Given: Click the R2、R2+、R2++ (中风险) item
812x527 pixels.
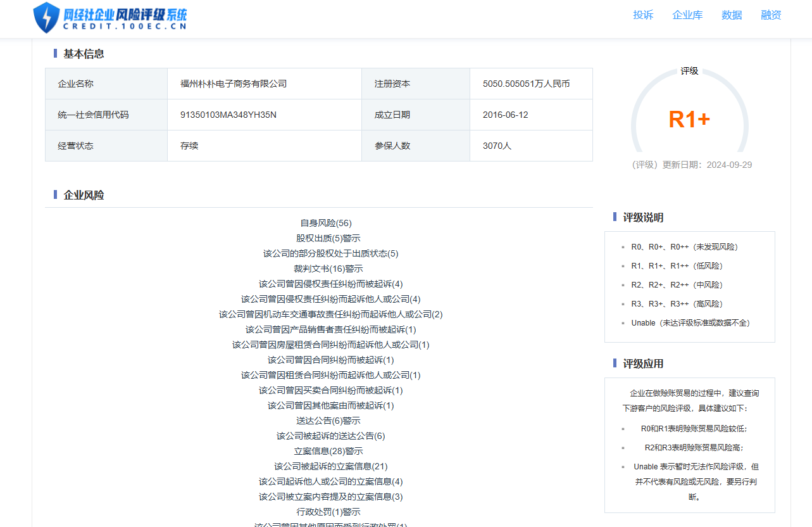Looking at the screenshot, I should pos(677,285).
